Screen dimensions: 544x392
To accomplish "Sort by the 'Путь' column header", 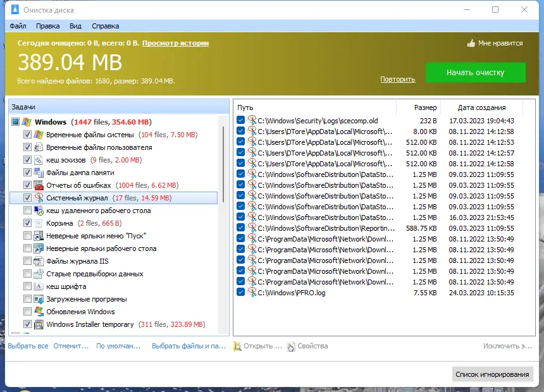I will [315, 107].
